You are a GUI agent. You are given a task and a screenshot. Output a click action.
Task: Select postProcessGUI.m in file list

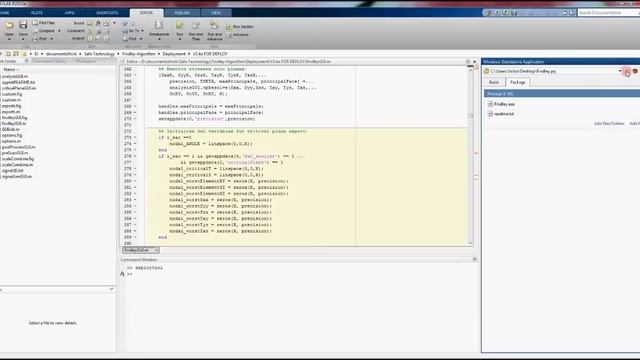[18, 147]
